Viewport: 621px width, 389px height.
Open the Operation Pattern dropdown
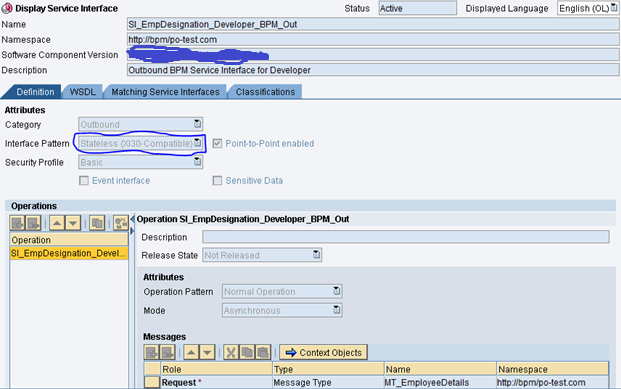336,291
